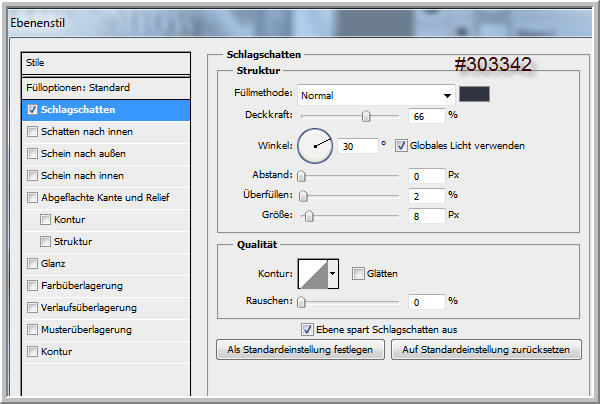Select the Musterüberlagerung row label
This screenshot has width=600, height=404.
pos(86,330)
